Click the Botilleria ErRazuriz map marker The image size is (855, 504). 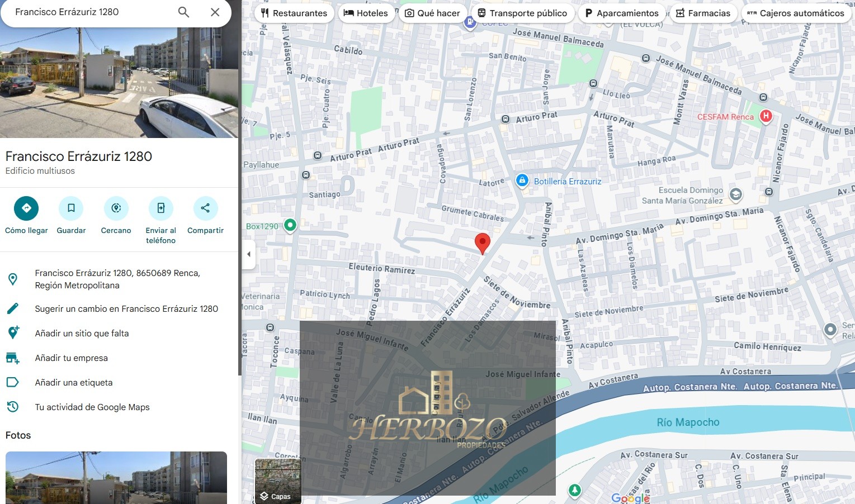[522, 180]
